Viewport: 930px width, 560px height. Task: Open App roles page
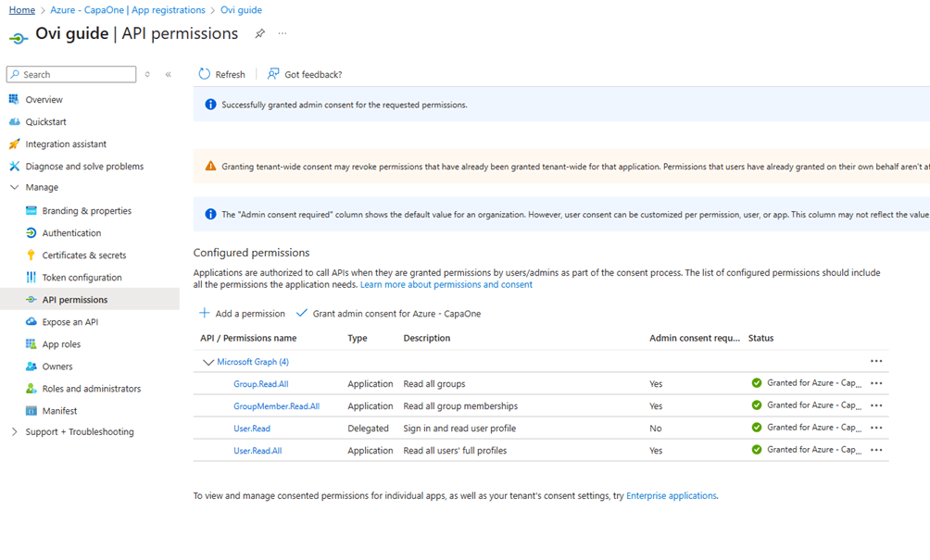coord(61,344)
